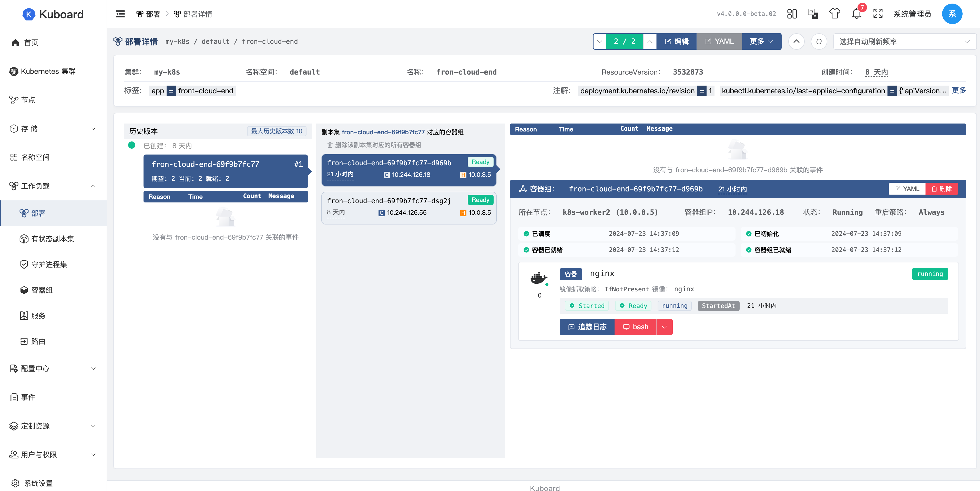
Task: Click Ready badge of dsg2j pod
Action: coord(480,200)
